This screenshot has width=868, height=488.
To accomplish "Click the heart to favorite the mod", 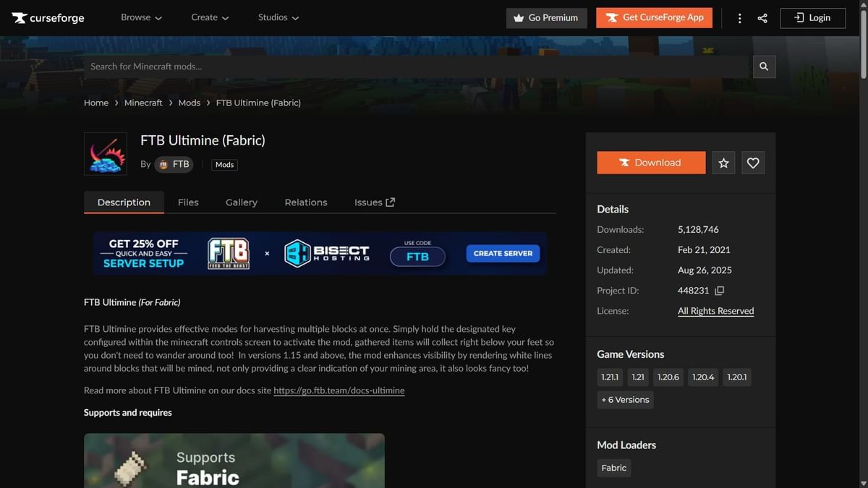I will coord(753,163).
